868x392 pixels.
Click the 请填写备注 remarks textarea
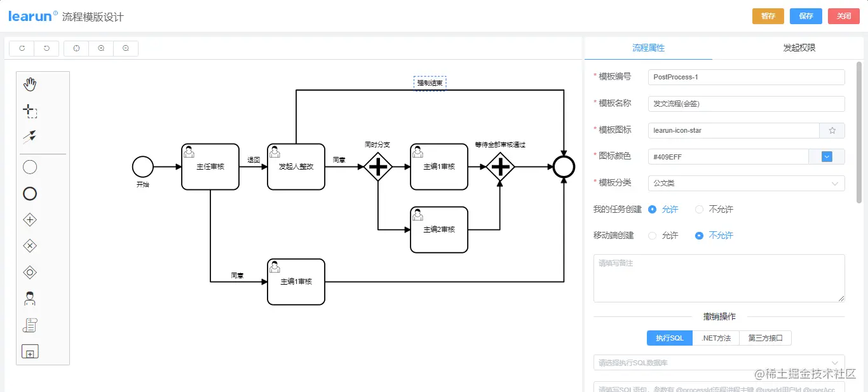(x=719, y=278)
